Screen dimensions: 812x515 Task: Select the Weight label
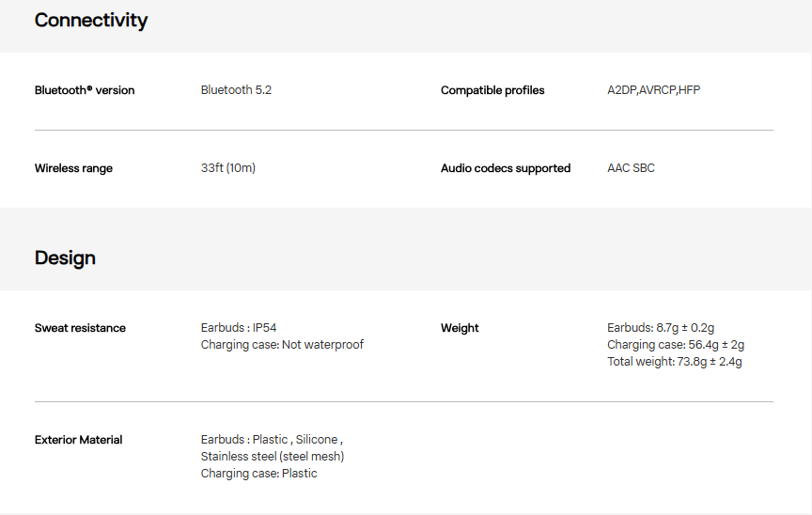coord(460,328)
